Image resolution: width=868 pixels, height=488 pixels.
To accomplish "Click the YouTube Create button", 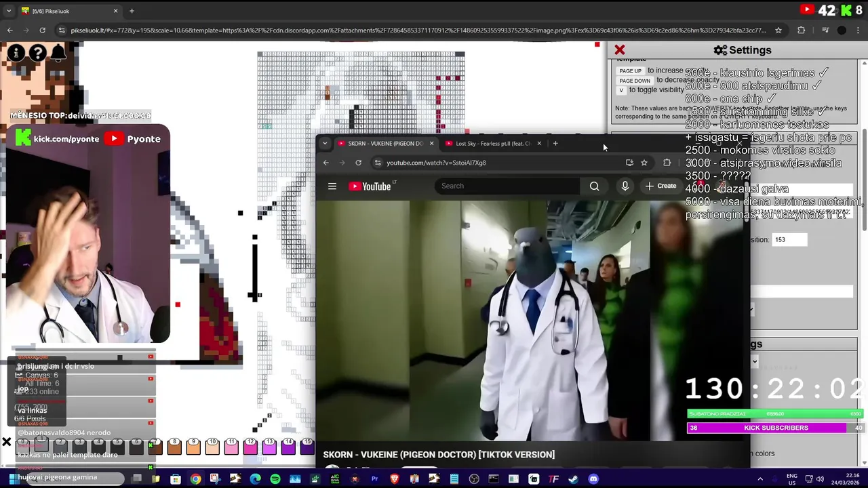I will click(x=660, y=186).
